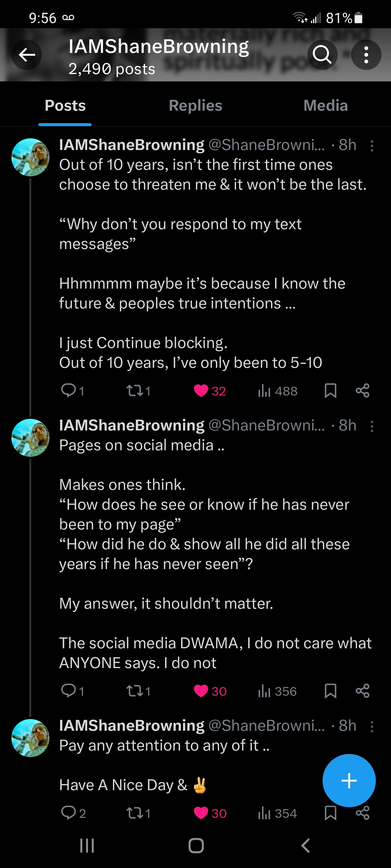This screenshot has width=391, height=868.
Task: Open more options on 'Pages on social media' post
Action: pyautogui.click(x=372, y=426)
